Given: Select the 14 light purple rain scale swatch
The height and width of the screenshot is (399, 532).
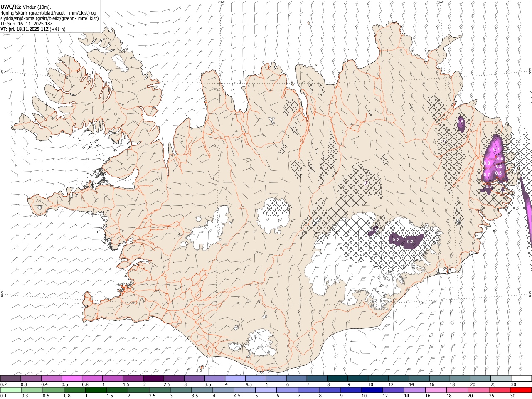Looking at the screenshot, I should [x=415, y=390].
